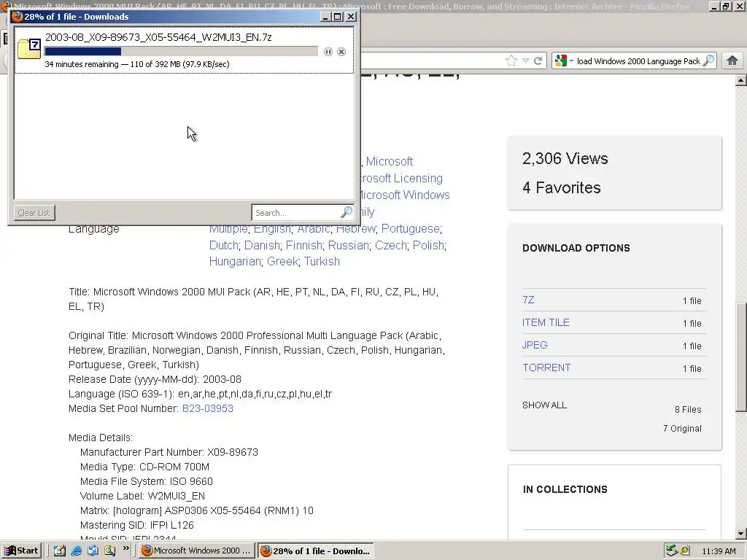Launch Outlook Express from quick launch
Image resolution: width=747 pixels, height=560 pixels.
93,551
